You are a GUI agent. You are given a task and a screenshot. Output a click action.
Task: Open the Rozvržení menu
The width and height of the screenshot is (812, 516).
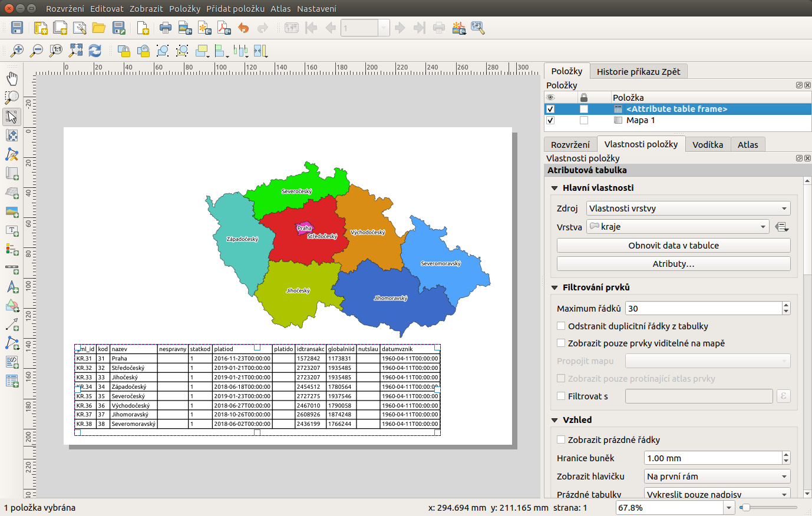click(x=65, y=9)
